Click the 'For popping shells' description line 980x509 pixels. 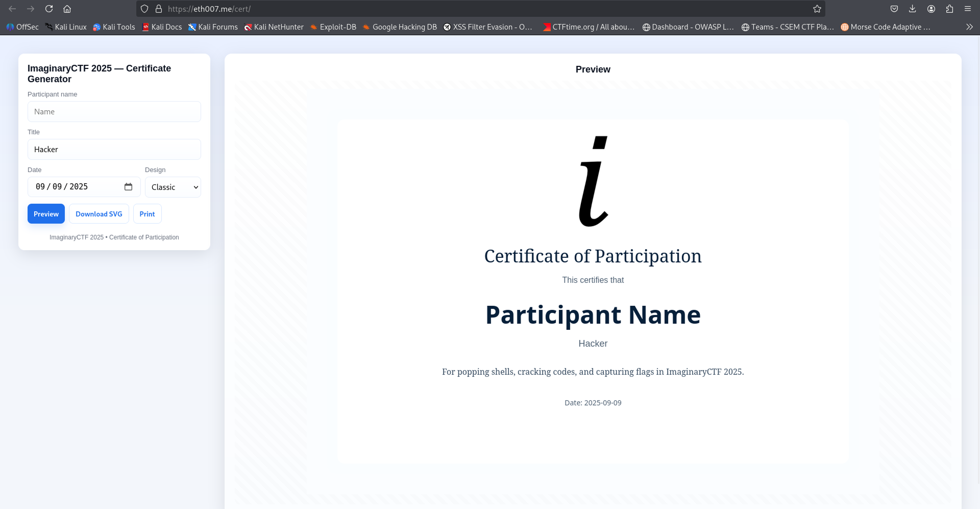593,372
